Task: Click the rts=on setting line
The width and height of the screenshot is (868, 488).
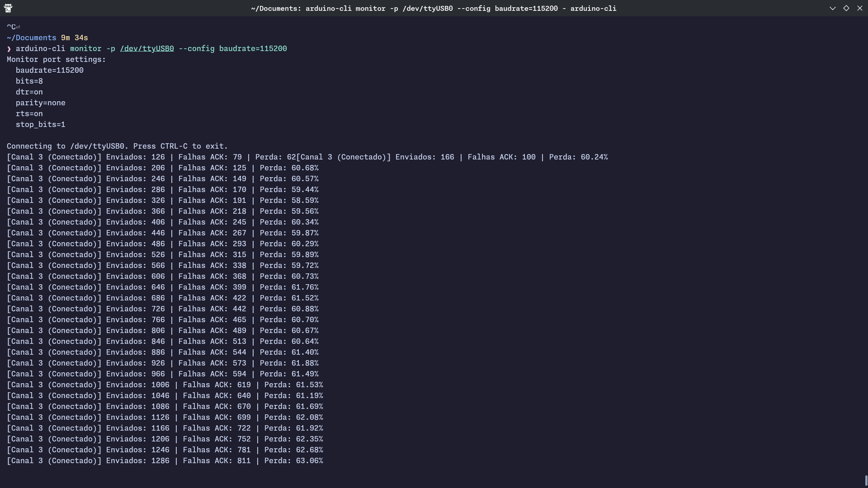Action: pyautogui.click(x=29, y=113)
